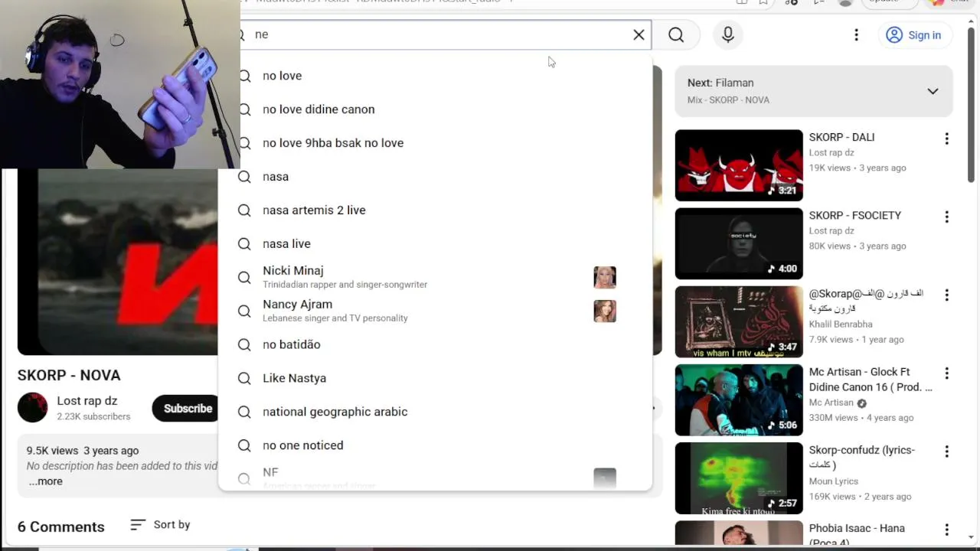Click search icon beside 'no batidão'
980x551 pixels.
pyautogui.click(x=244, y=344)
